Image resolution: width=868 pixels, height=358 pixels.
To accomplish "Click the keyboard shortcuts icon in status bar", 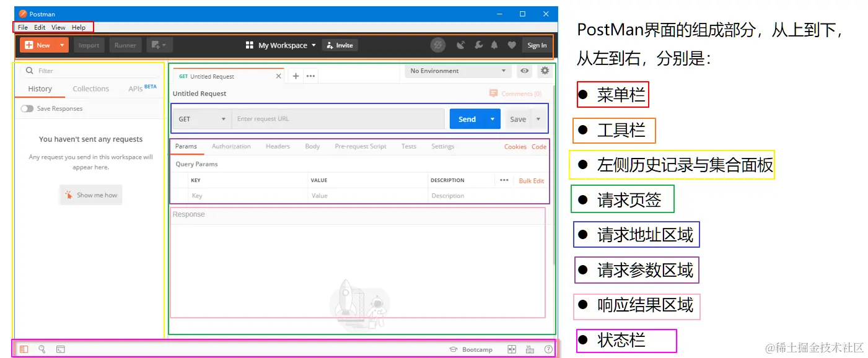I will [530, 349].
